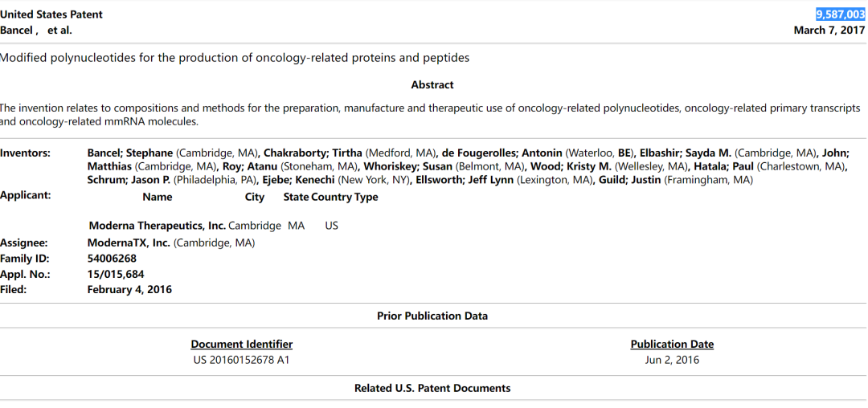This screenshot has width=868, height=408.
Task: Click the issue date March 7, 2017
Action: pos(829,31)
